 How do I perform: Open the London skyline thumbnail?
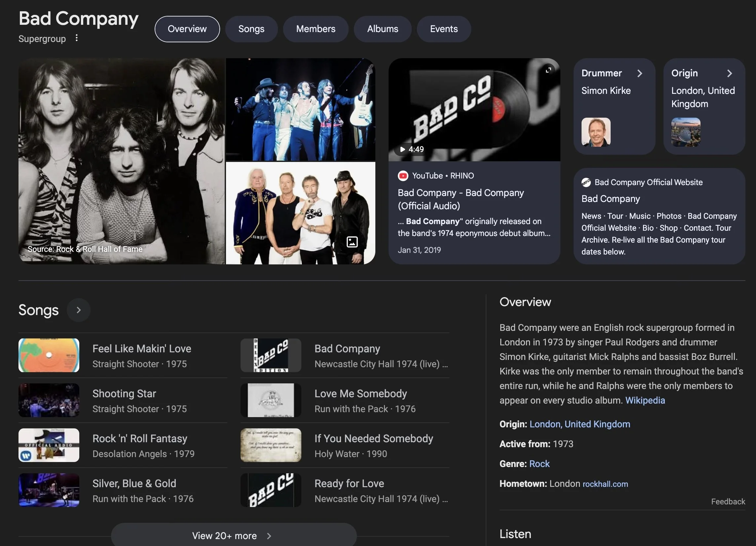pyautogui.click(x=685, y=132)
